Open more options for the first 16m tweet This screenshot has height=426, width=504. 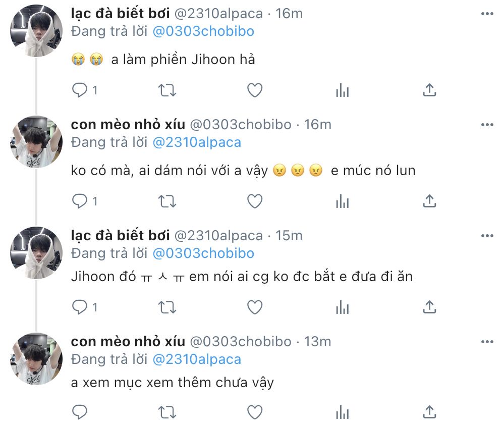point(487,14)
